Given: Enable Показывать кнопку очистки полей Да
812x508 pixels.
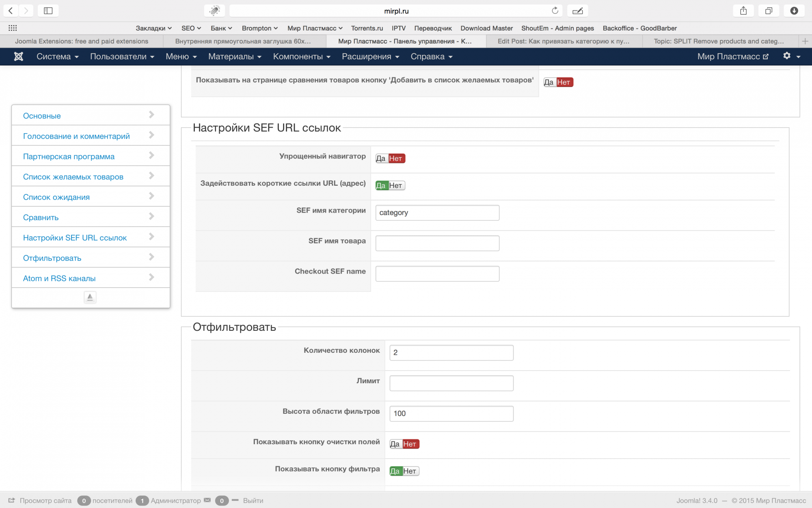Looking at the screenshot, I should click(395, 444).
